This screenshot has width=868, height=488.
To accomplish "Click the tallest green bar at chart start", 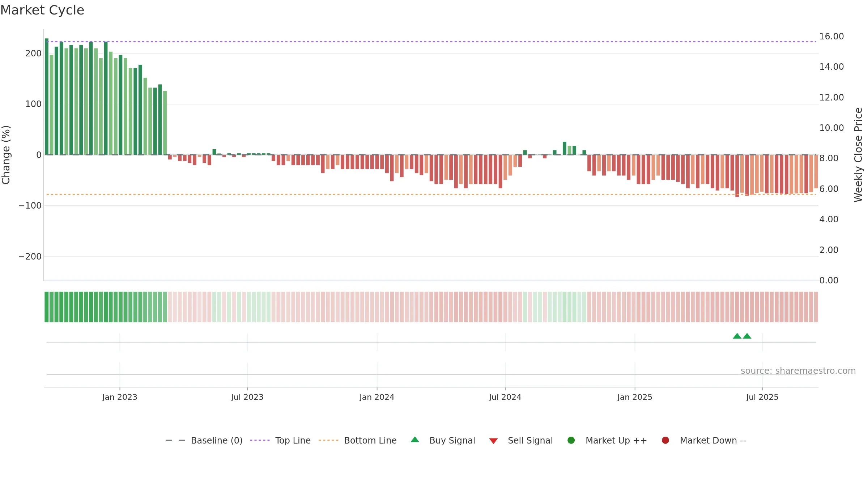I will pos(47,97).
